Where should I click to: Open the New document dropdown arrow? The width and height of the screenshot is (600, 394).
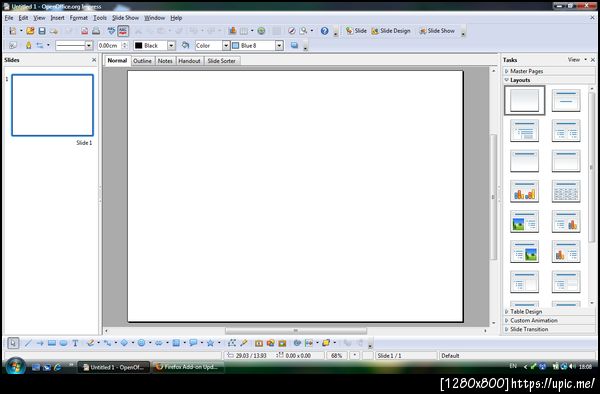[21, 31]
